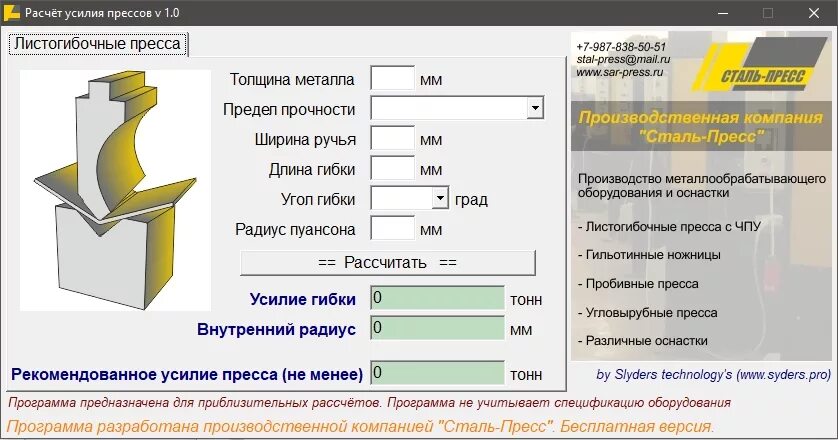Click the Внутренний радиус result field

438,328
